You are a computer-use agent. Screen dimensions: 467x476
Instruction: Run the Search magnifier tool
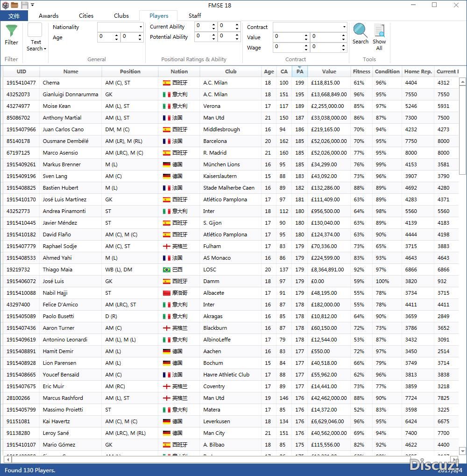[x=360, y=34]
